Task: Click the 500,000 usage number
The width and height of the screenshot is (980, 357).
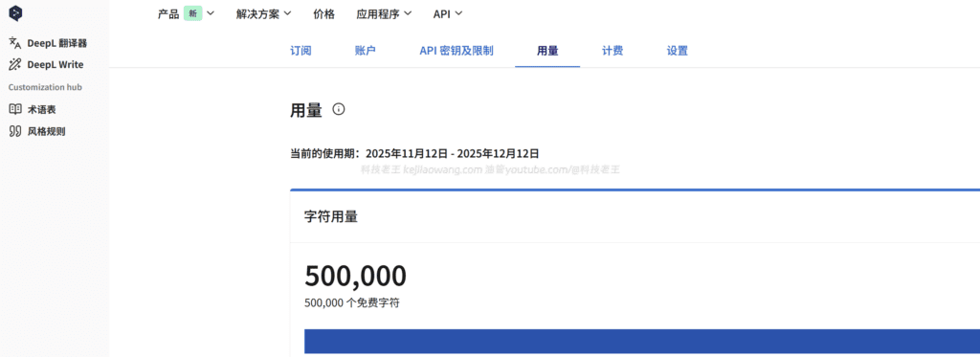Action: pos(356,276)
